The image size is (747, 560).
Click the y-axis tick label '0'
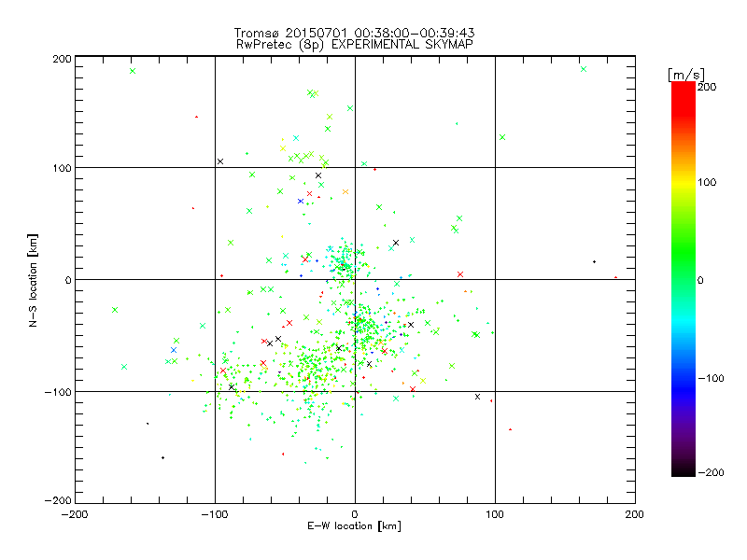tap(68, 280)
